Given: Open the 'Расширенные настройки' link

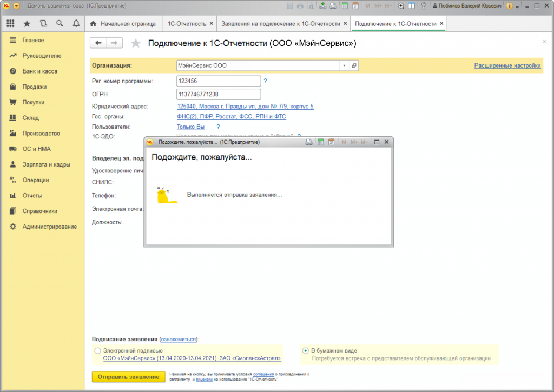Looking at the screenshot, I should (x=507, y=65).
